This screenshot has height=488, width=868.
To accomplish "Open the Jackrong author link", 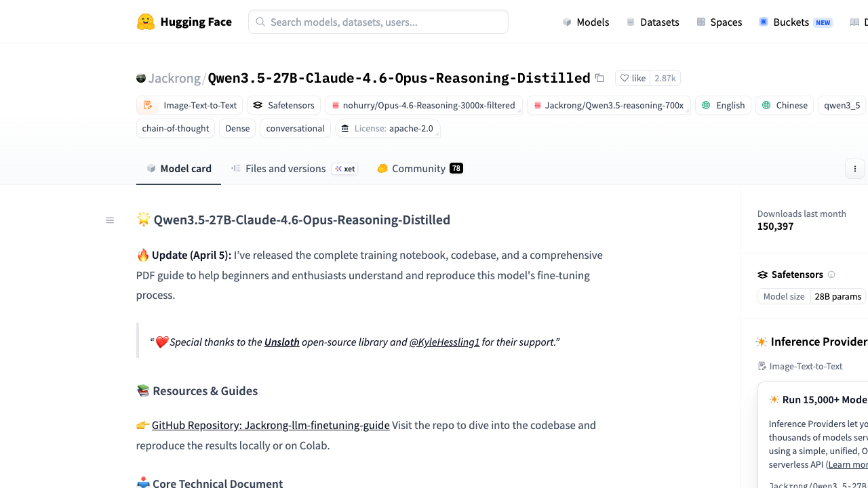I will click(174, 78).
